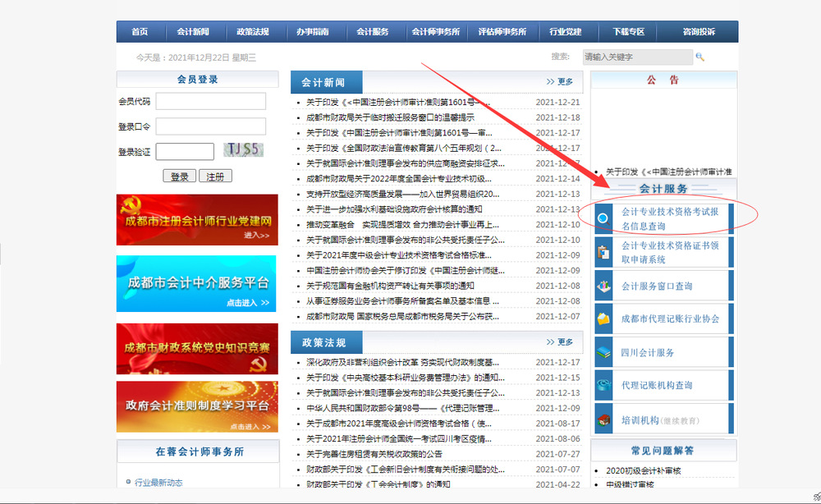Open the 2020初级会计补审核 FAQ link
The width and height of the screenshot is (821, 504).
pyautogui.click(x=645, y=470)
